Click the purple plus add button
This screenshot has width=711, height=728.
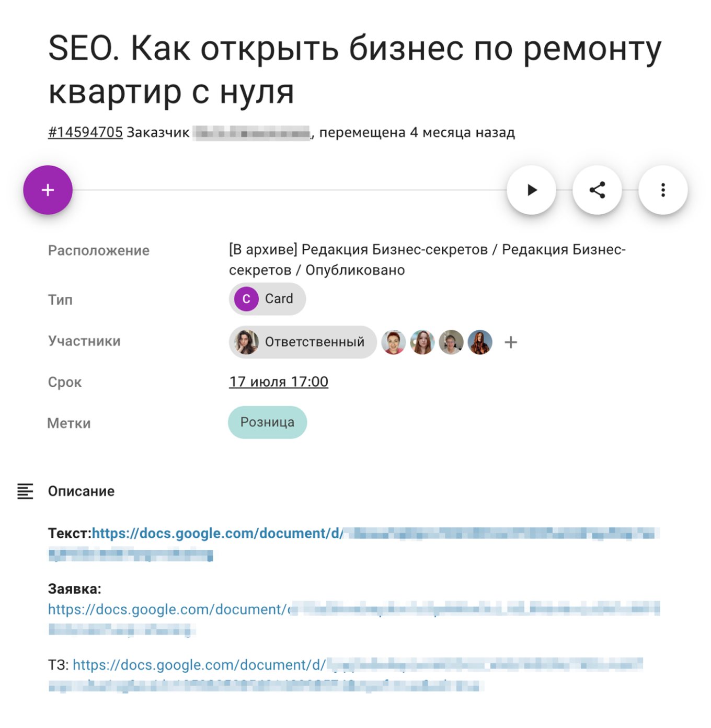point(48,190)
